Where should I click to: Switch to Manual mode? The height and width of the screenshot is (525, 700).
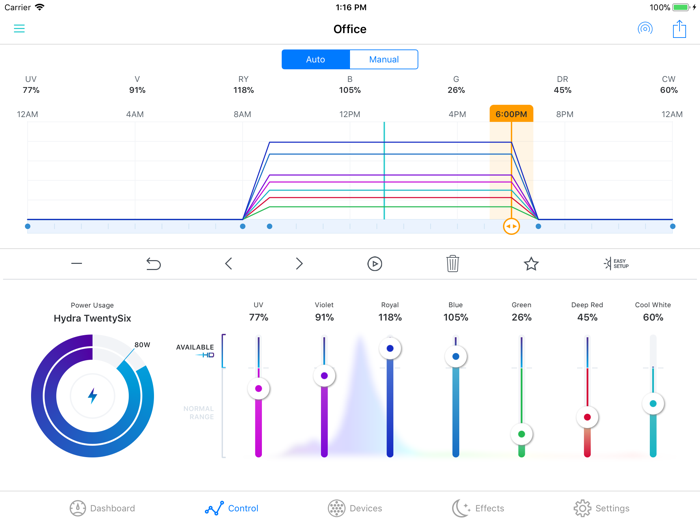(x=384, y=59)
